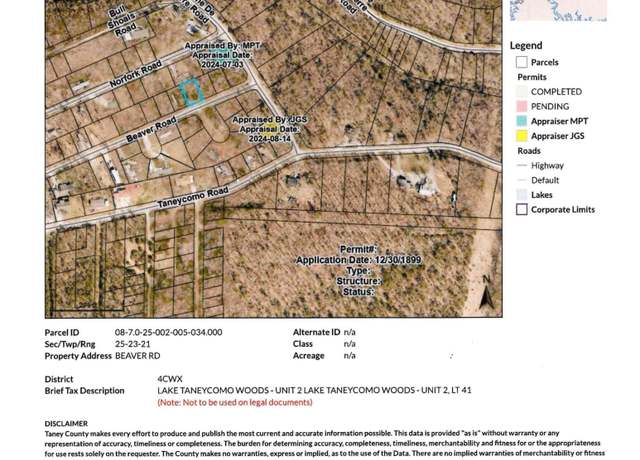This screenshot has height=460, width=640.
Task: Click the Sec/Twp/Rng value '25-23-21'
Action: click(133, 344)
